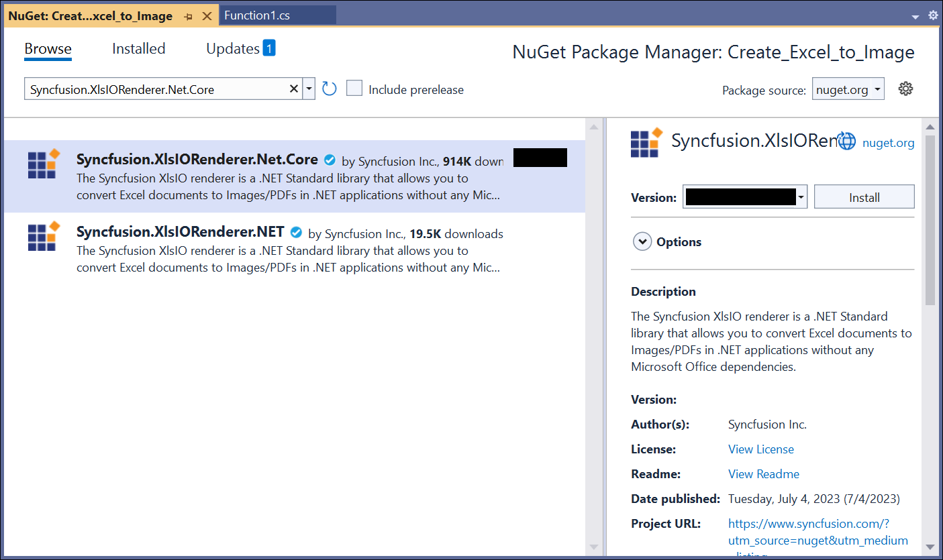The image size is (943, 560).
Task: Click the package search input field
Action: coord(158,89)
